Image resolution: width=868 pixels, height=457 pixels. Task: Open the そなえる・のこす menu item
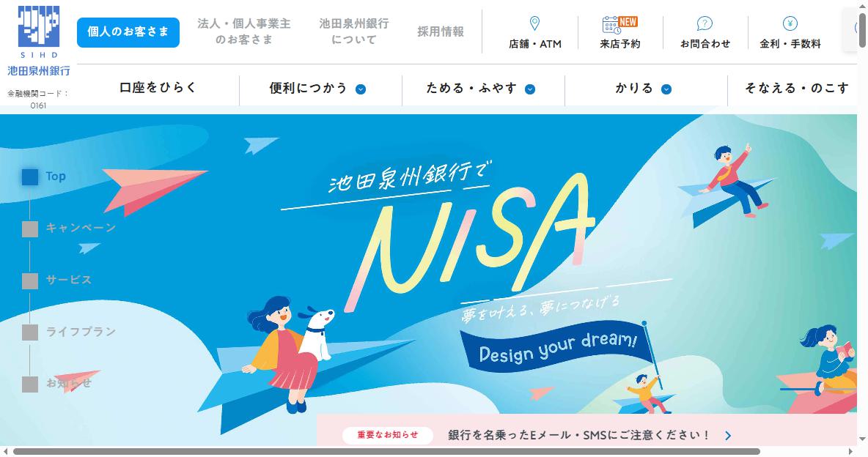pos(797,89)
